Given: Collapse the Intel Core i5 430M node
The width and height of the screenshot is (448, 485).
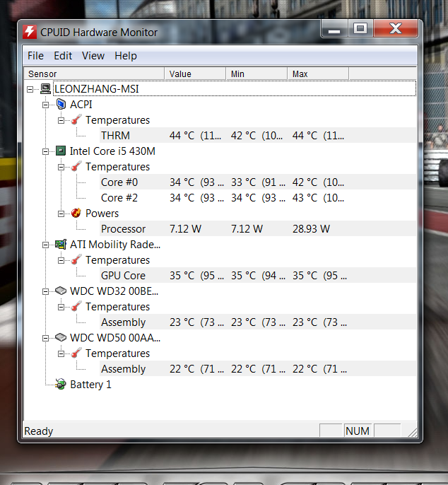Looking at the screenshot, I should [45, 151].
